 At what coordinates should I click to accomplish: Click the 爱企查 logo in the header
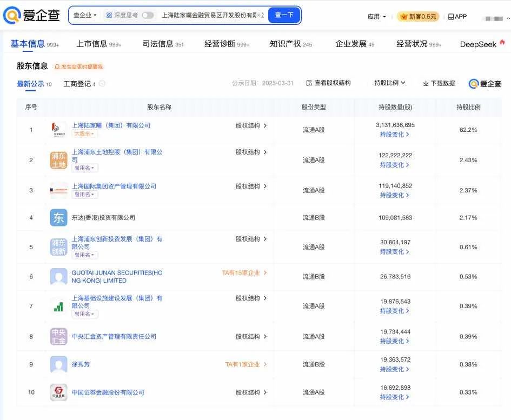31,15
